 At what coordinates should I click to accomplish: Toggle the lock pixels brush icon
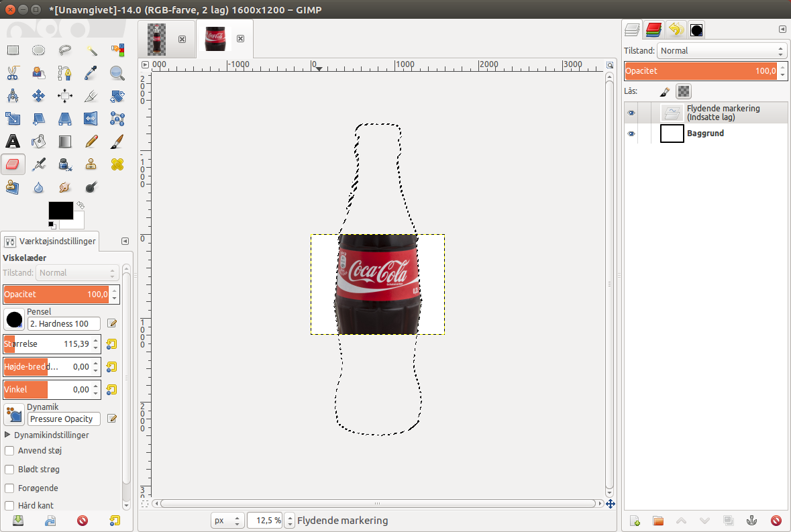point(664,92)
